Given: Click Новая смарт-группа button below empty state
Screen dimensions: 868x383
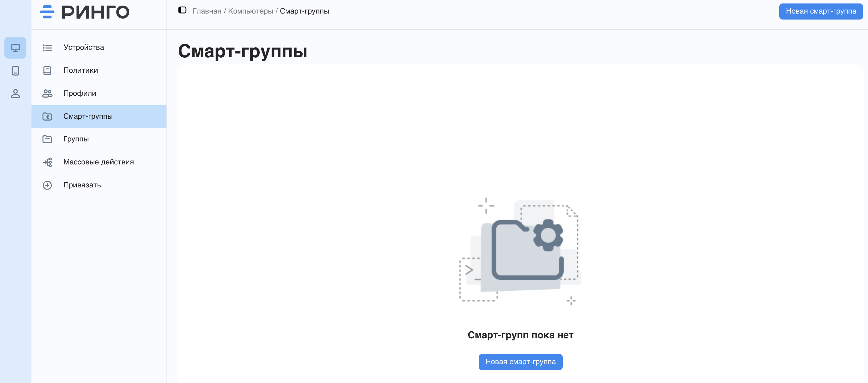Looking at the screenshot, I should point(520,362).
